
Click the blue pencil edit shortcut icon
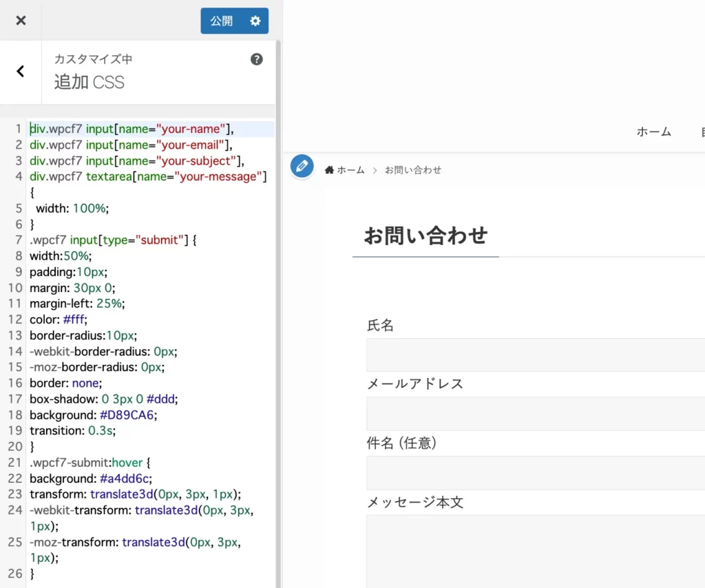click(x=302, y=166)
